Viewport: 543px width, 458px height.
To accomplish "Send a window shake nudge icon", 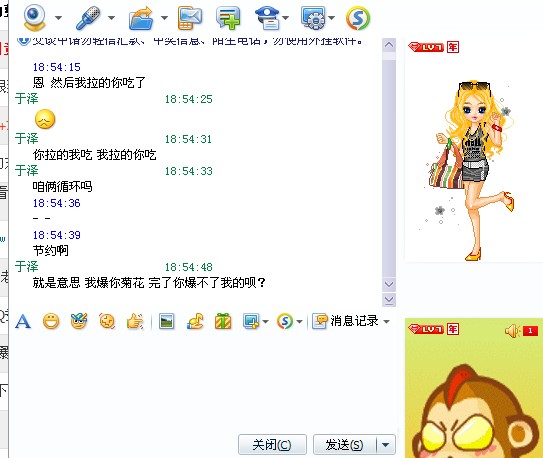I will coord(107,321).
